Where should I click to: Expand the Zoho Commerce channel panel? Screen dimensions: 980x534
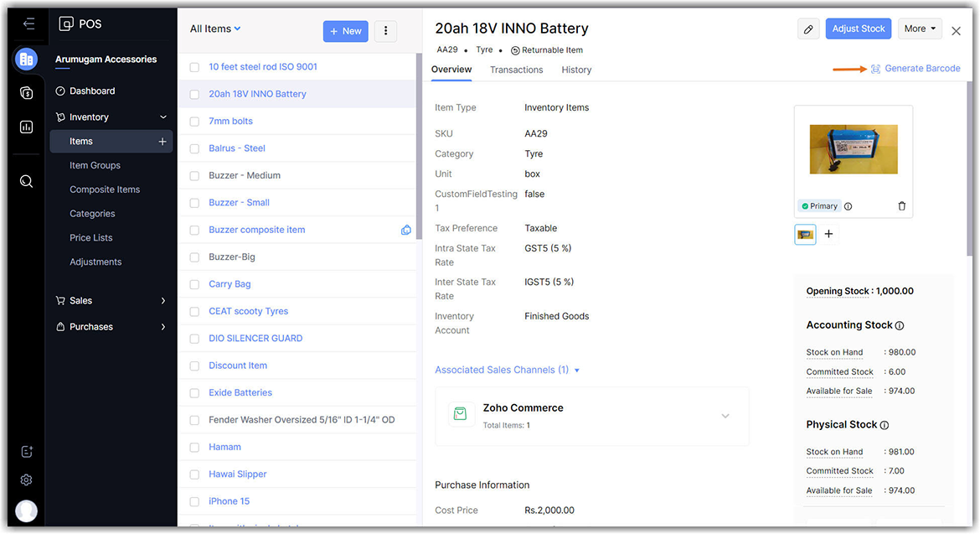tap(725, 416)
